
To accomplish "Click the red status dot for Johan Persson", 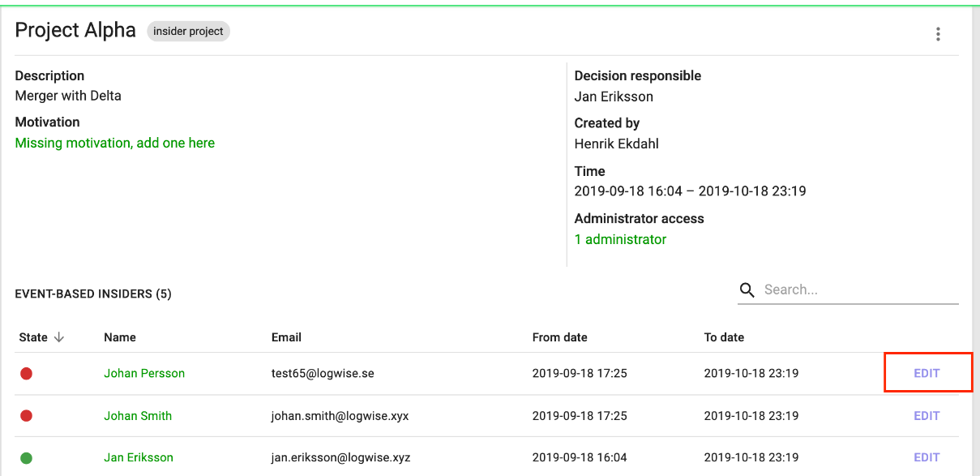I will click(x=26, y=374).
